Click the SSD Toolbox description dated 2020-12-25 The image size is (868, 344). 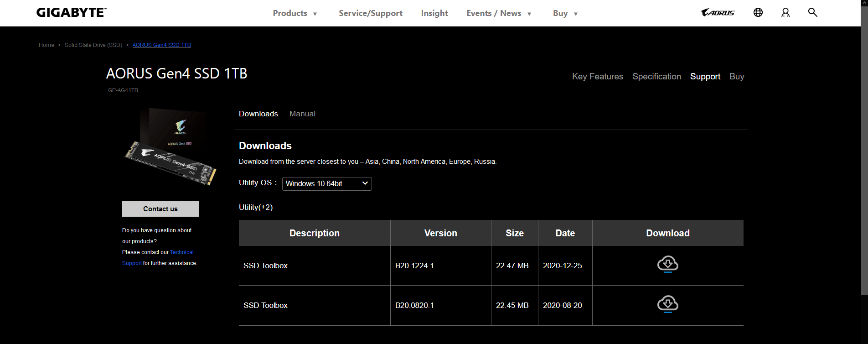pos(266,266)
